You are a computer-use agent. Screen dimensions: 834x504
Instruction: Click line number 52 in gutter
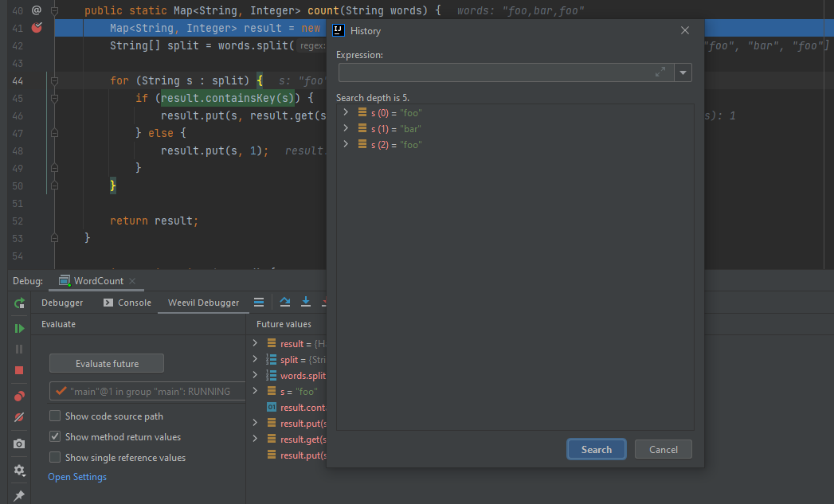[x=18, y=221]
